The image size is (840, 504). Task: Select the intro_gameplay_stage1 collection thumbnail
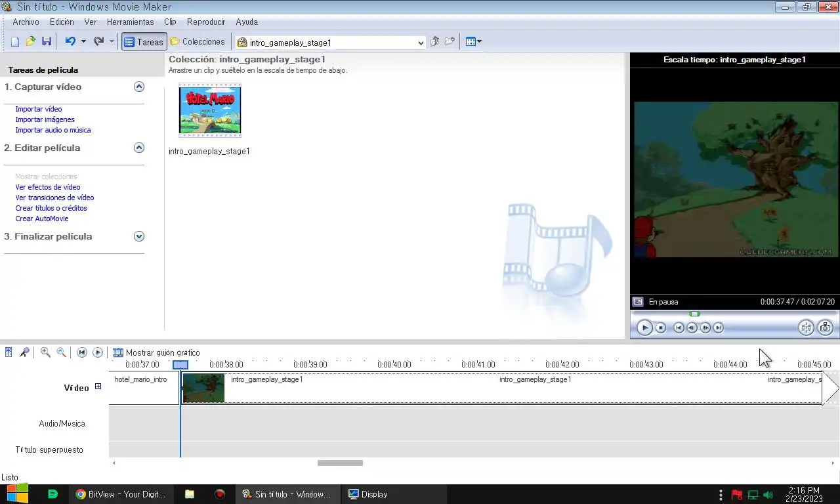[210, 110]
